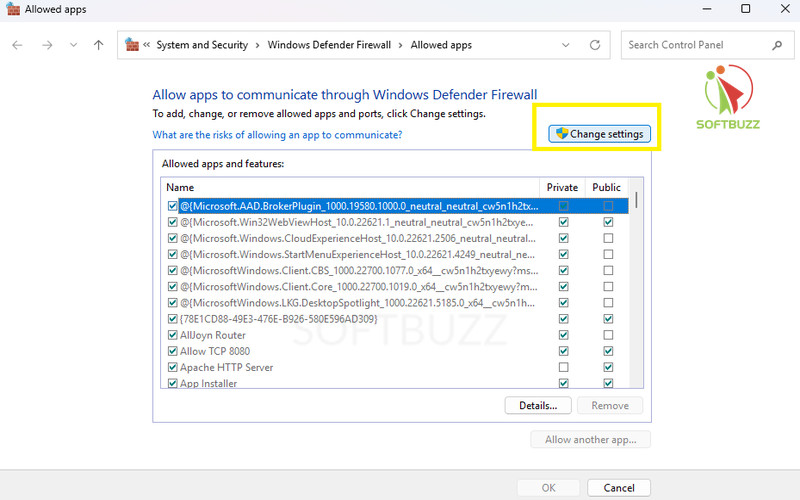
Task: Go up one level with Up arrow
Action: [x=98, y=45]
